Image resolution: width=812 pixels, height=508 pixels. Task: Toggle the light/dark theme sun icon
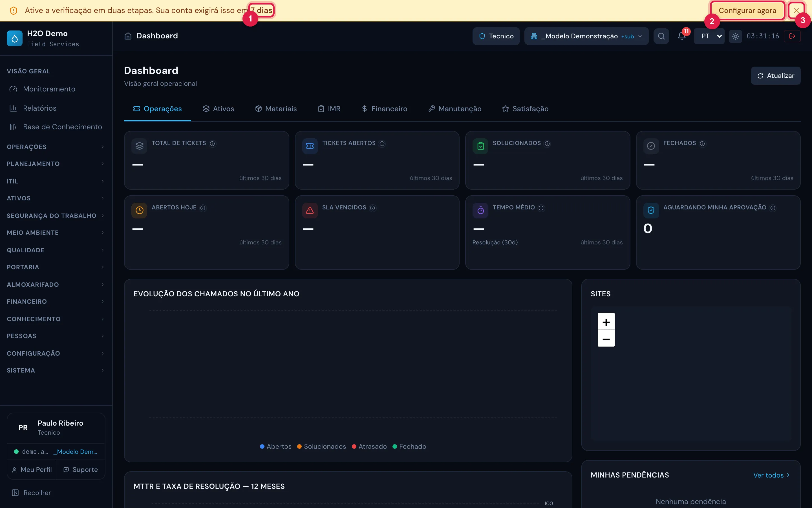point(735,36)
